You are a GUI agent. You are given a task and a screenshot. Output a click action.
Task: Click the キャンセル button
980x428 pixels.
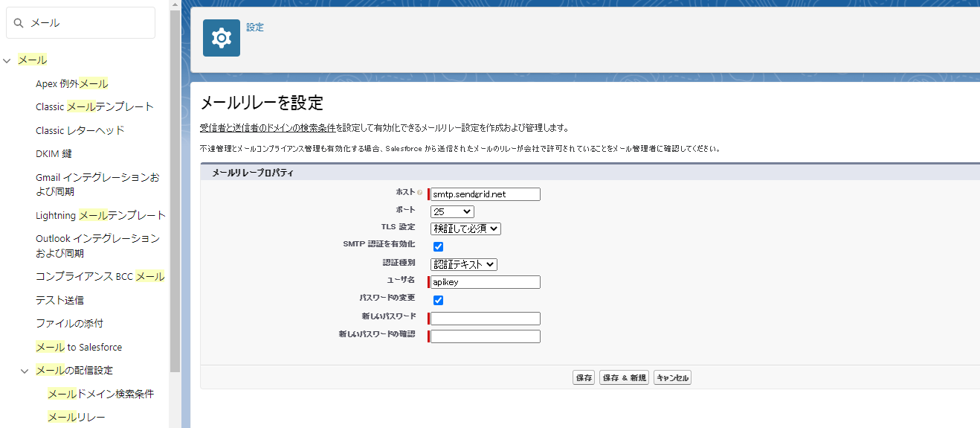672,377
